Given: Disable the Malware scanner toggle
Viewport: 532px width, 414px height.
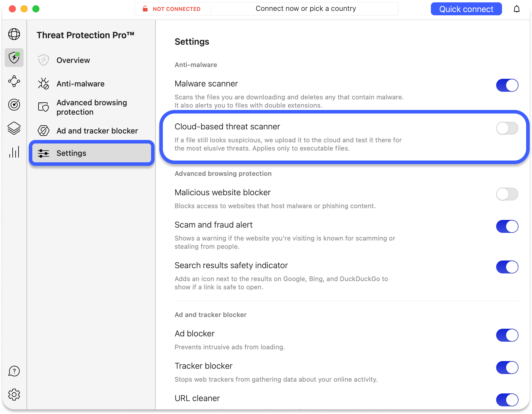Looking at the screenshot, I should (507, 85).
